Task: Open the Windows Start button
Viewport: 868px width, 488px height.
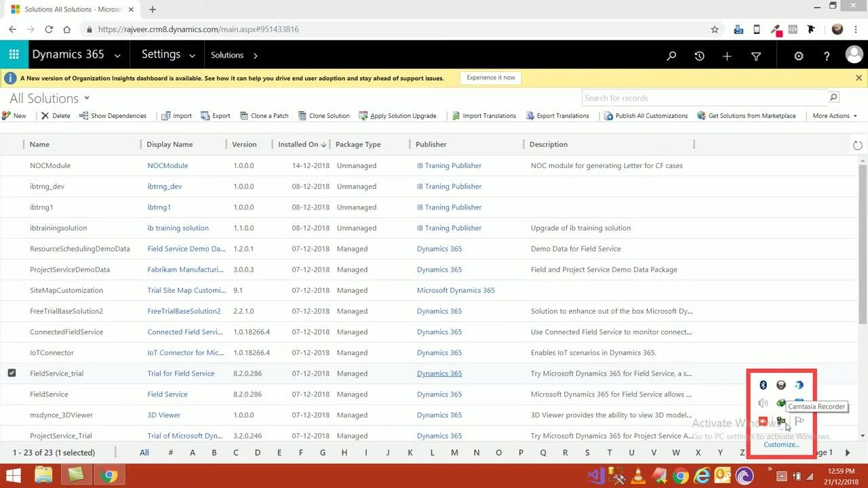Action: (x=13, y=476)
